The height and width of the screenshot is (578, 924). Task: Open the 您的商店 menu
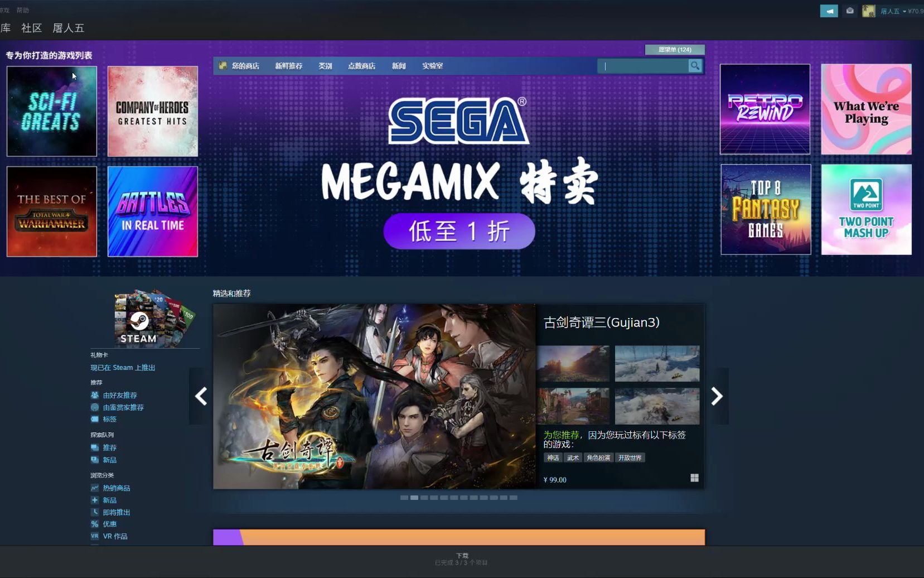click(245, 66)
